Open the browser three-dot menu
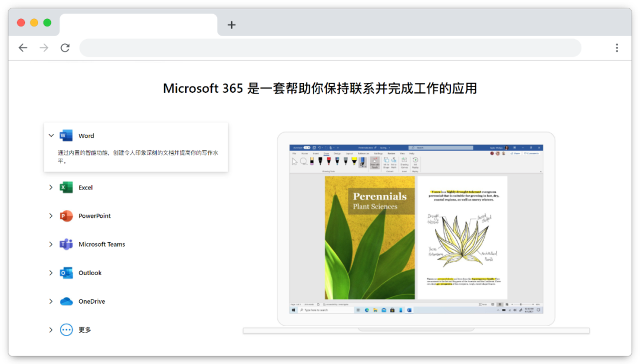 tap(617, 48)
